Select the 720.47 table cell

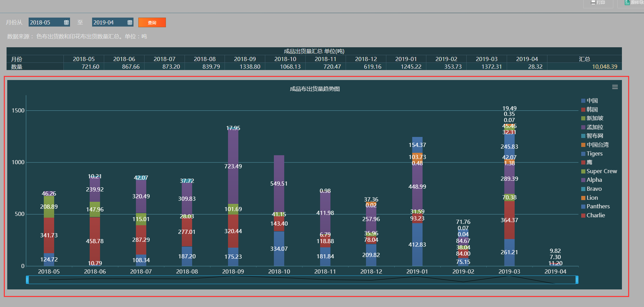[326, 67]
